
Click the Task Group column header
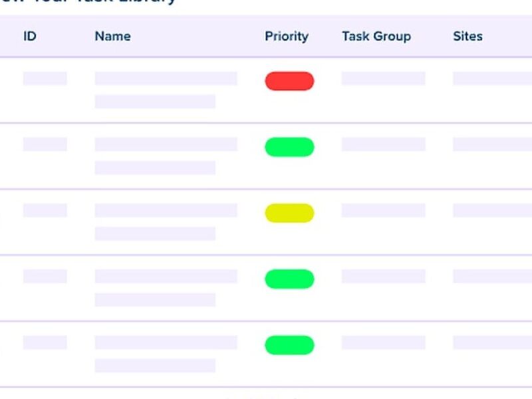tap(376, 37)
